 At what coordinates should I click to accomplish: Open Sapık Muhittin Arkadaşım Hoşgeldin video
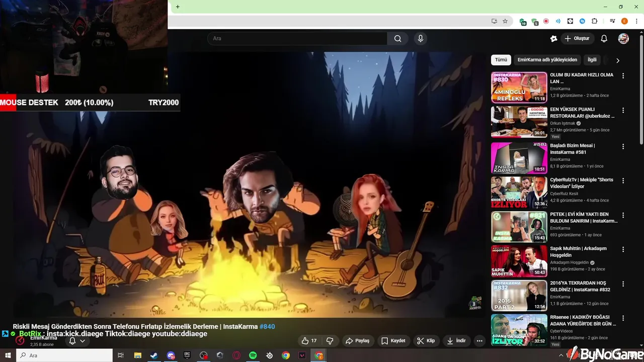coord(578,251)
